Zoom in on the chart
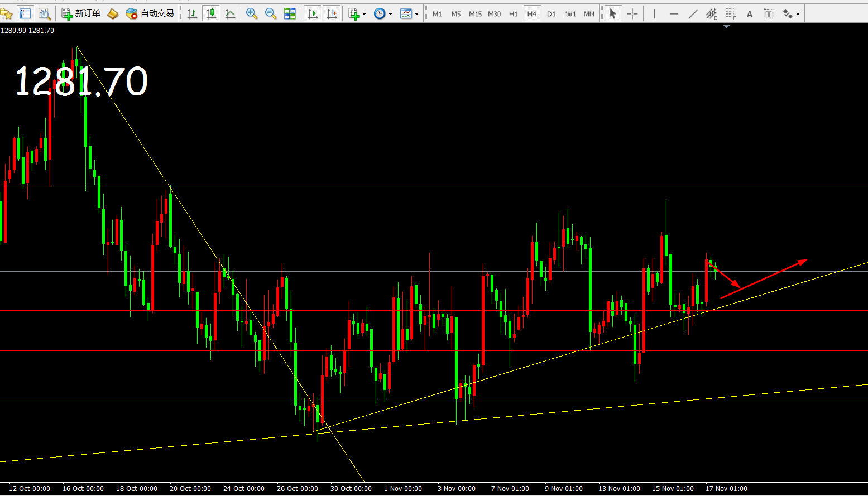Image resolution: width=868 pixels, height=496 pixels. tap(252, 14)
